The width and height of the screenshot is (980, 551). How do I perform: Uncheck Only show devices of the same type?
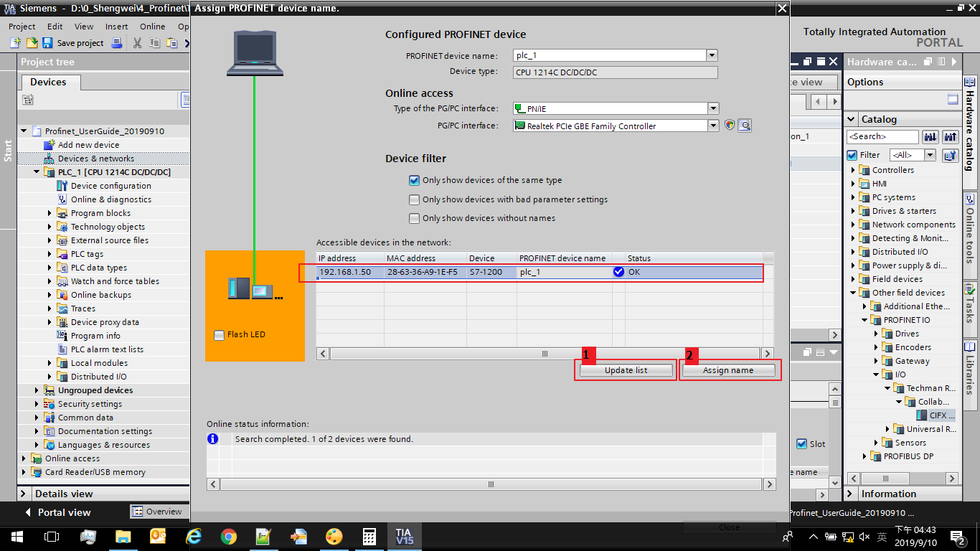414,181
